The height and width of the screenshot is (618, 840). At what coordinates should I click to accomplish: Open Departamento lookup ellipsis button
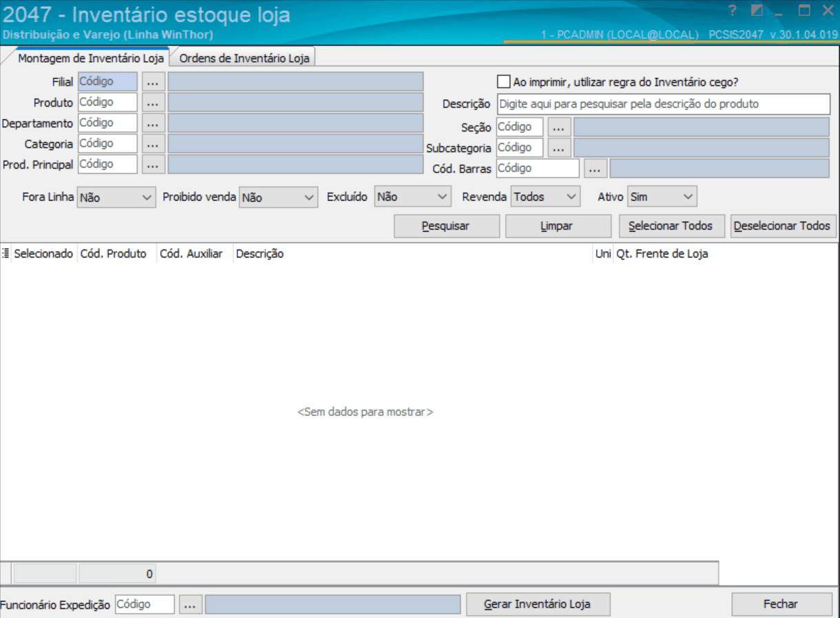(154, 123)
